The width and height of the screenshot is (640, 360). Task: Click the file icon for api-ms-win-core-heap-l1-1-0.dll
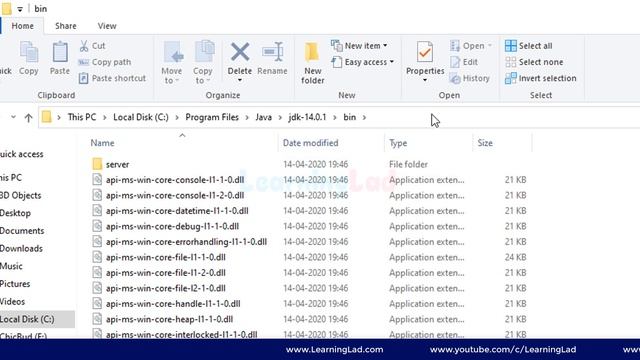pos(97,319)
